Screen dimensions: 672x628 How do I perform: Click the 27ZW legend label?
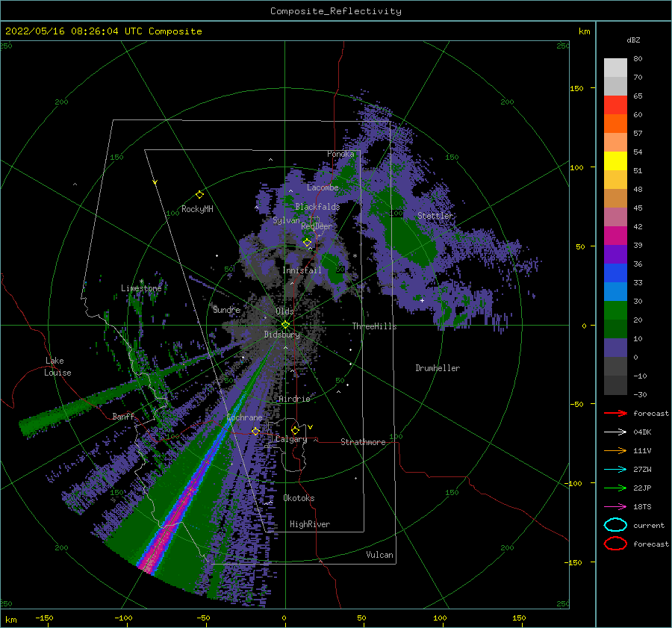click(642, 470)
